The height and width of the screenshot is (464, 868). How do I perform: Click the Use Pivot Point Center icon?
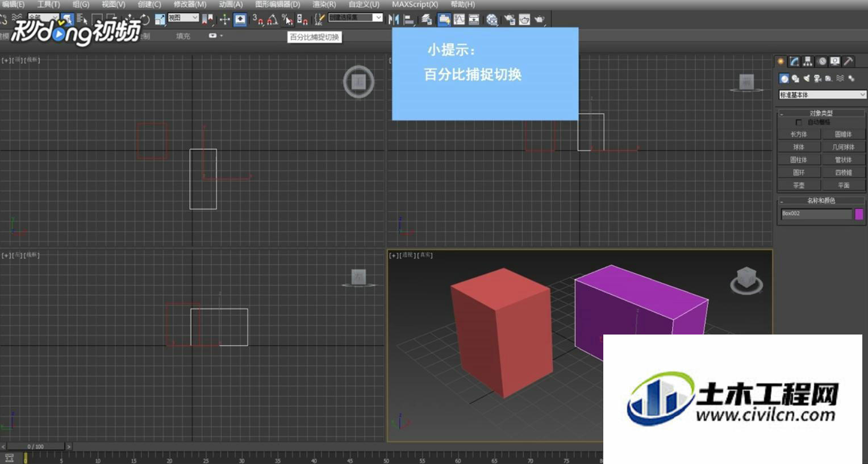pyautogui.click(x=208, y=20)
